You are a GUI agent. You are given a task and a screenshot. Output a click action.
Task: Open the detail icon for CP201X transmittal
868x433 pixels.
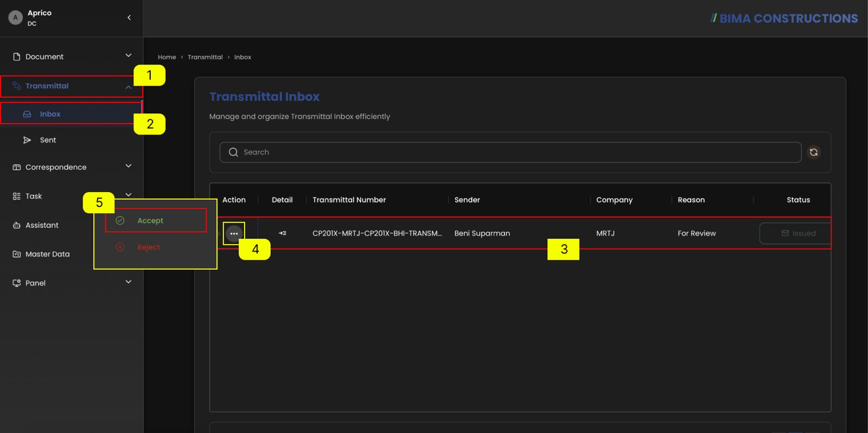283,233
